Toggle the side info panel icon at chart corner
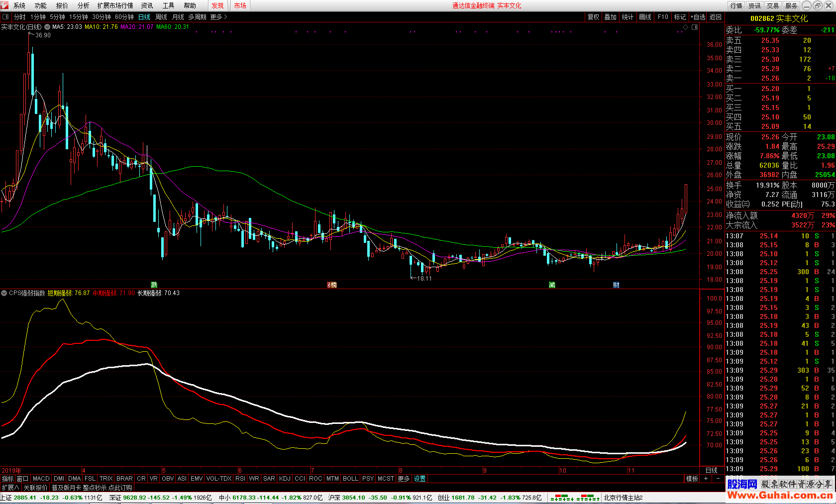The image size is (836, 504). [x=695, y=27]
